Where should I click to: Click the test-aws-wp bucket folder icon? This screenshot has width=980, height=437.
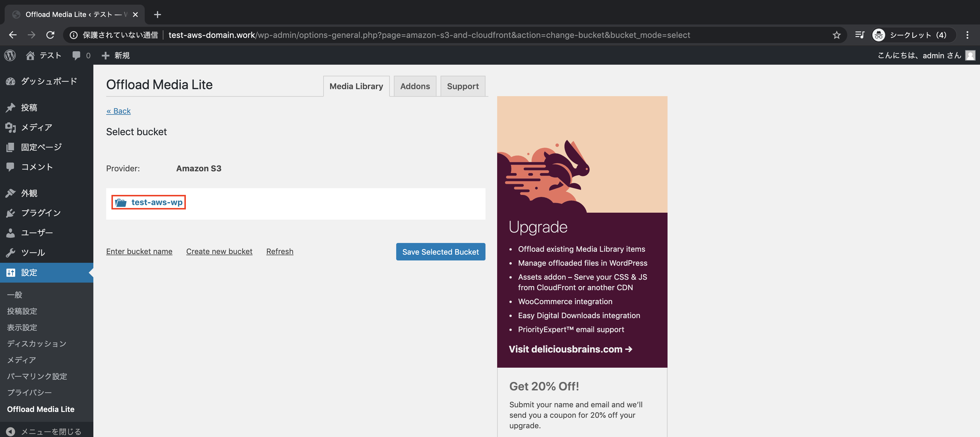121,202
